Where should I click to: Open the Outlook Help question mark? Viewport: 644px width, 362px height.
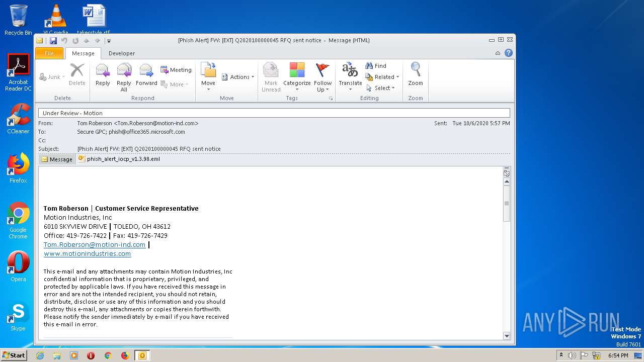coord(509,53)
